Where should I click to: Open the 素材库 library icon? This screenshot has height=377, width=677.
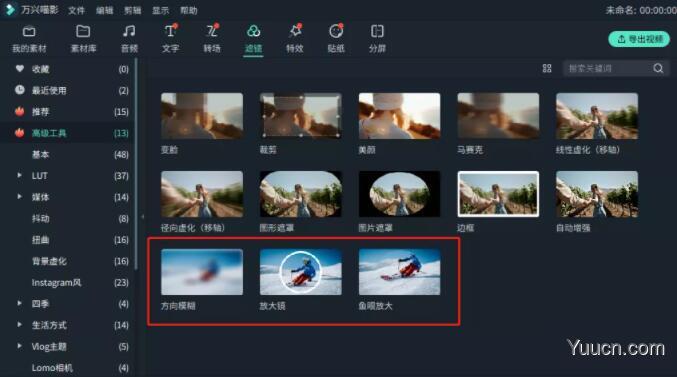click(83, 32)
